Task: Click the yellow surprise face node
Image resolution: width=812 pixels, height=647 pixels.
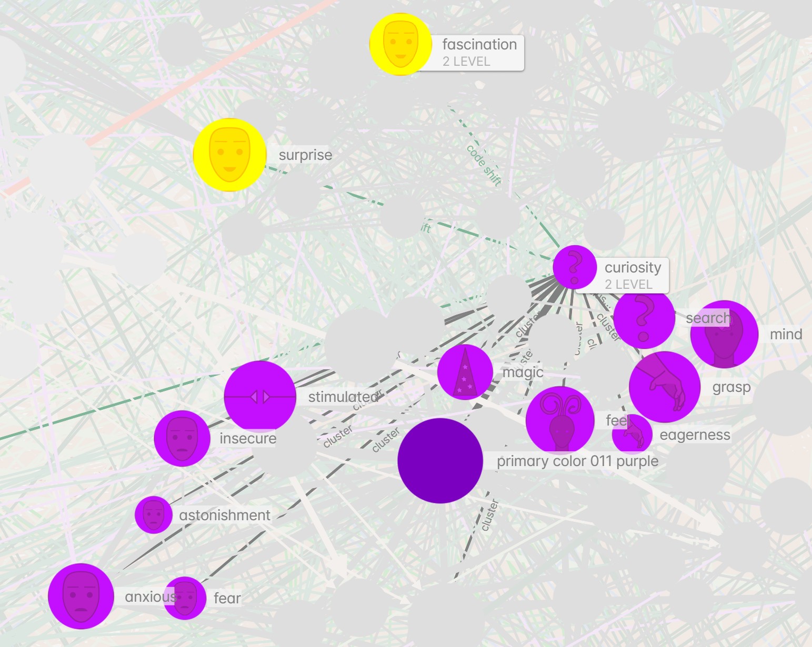Action: [229, 155]
